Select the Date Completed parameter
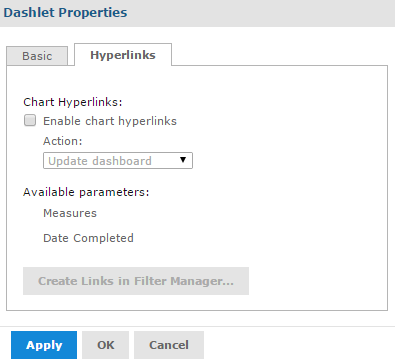 [x=88, y=238]
